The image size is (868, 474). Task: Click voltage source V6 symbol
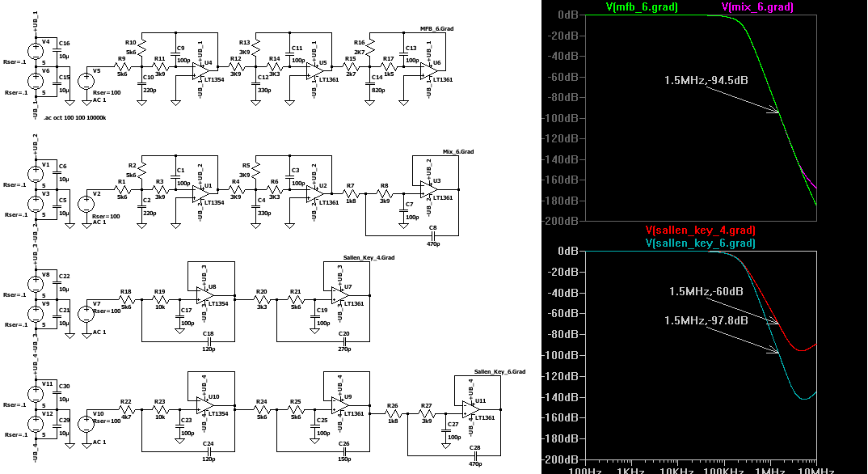(36, 81)
